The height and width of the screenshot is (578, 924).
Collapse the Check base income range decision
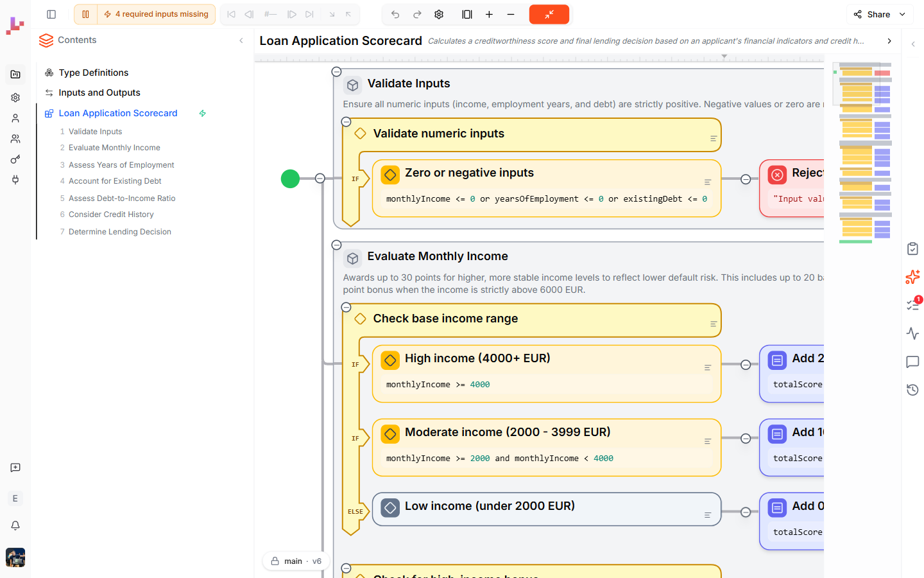click(346, 307)
